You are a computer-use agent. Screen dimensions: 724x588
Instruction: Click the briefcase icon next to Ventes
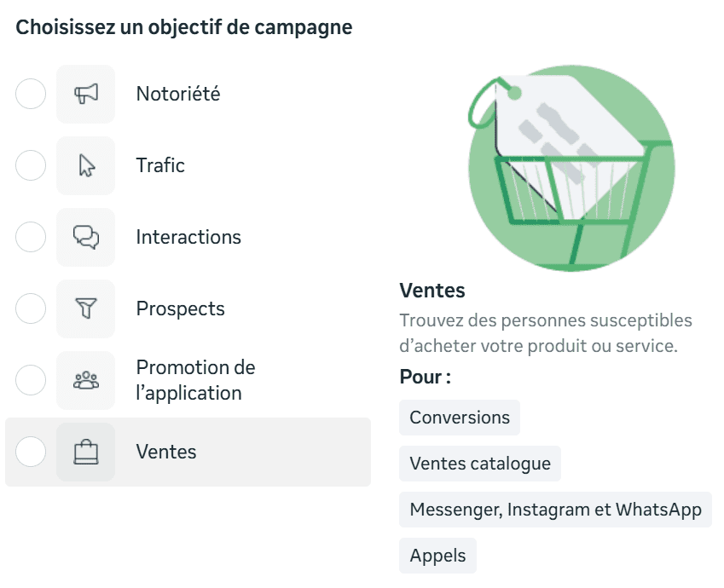pos(85,452)
